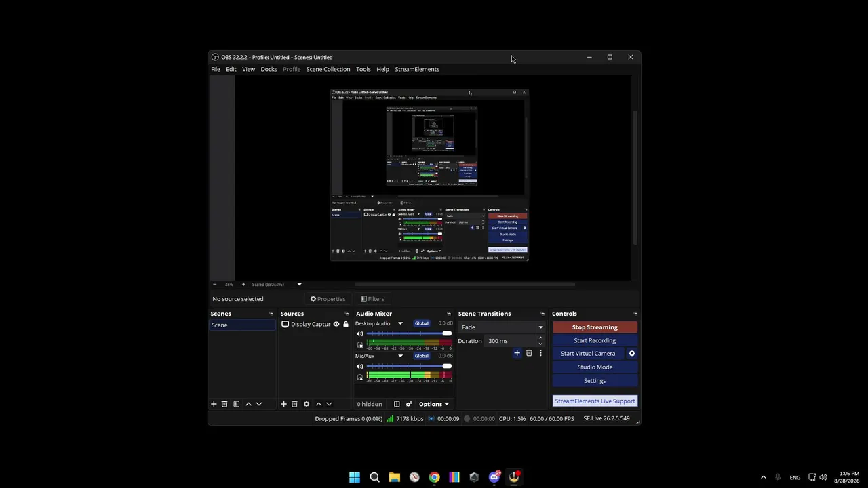Adjust the Mic/Aux volume slider
The width and height of the screenshot is (868, 488).
[x=409, y=367]
